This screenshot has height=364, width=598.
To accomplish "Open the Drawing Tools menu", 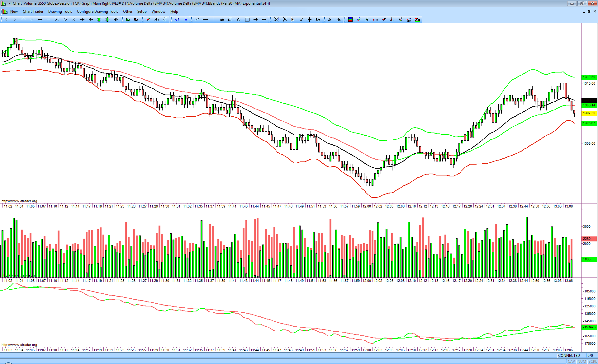I will [x=60, y=12].
